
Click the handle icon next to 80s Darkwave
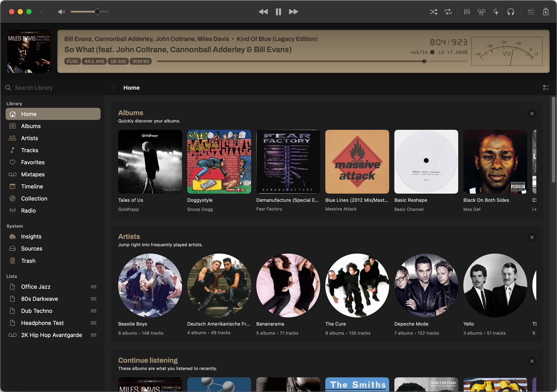[x=94, y=299]
